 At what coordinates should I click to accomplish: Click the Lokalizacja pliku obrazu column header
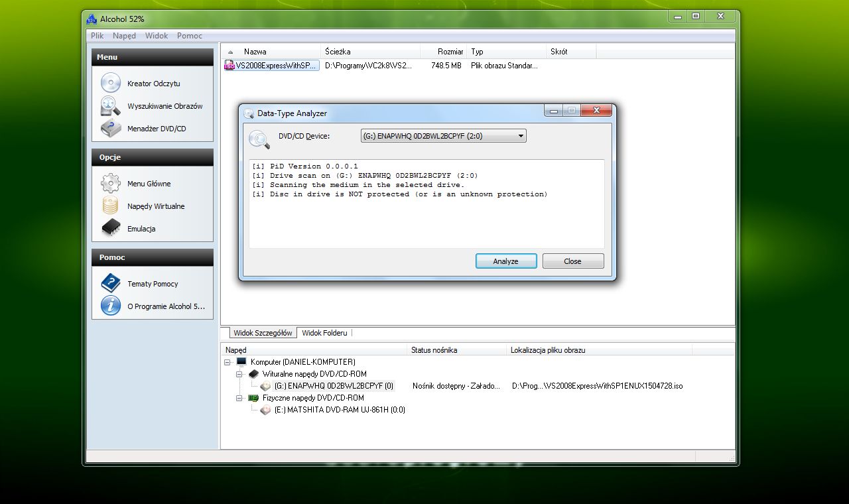point(599,350)
